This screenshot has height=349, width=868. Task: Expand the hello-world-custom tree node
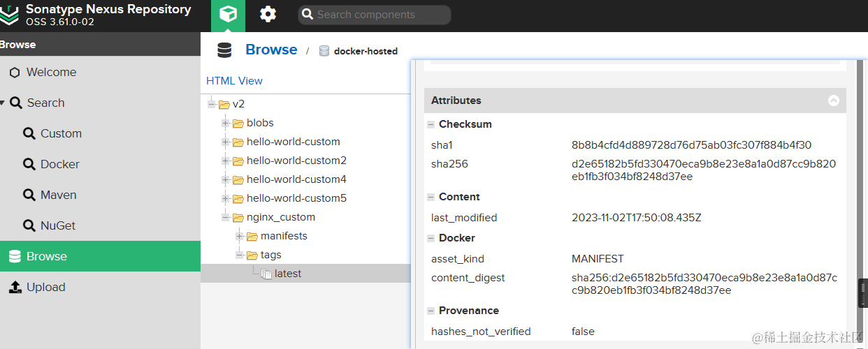[226, 142]
